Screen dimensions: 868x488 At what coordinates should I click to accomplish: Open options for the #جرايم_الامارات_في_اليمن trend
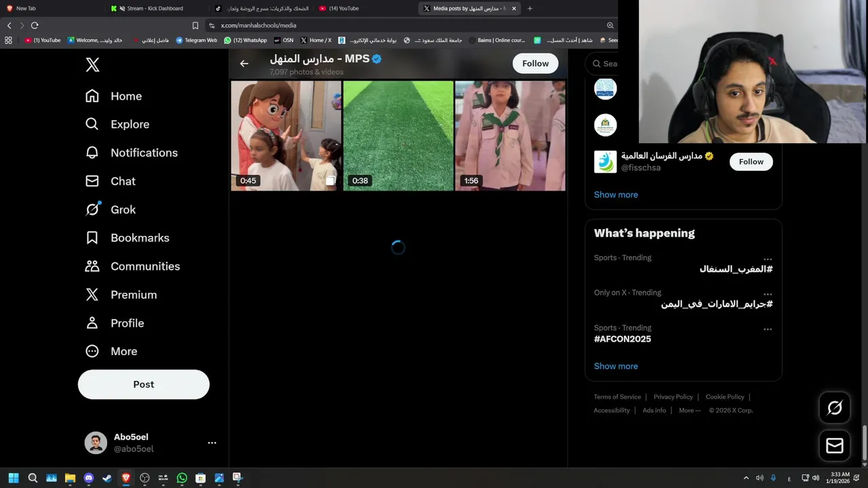[x=768, y=294]
